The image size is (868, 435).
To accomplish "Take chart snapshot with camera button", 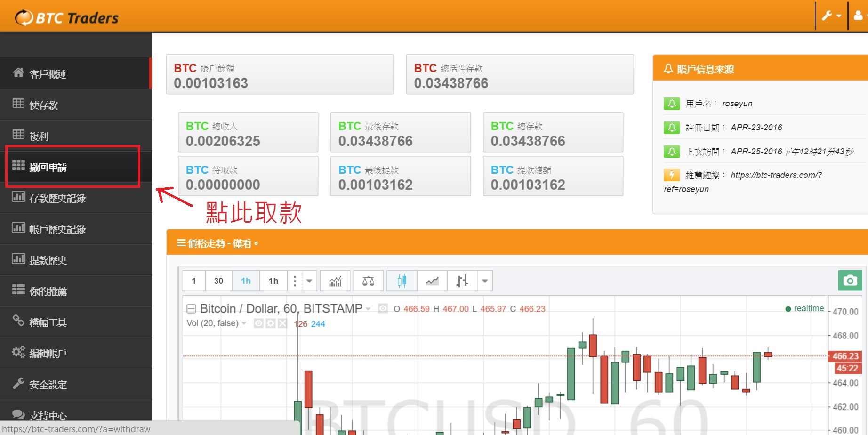I will point(850,281).
